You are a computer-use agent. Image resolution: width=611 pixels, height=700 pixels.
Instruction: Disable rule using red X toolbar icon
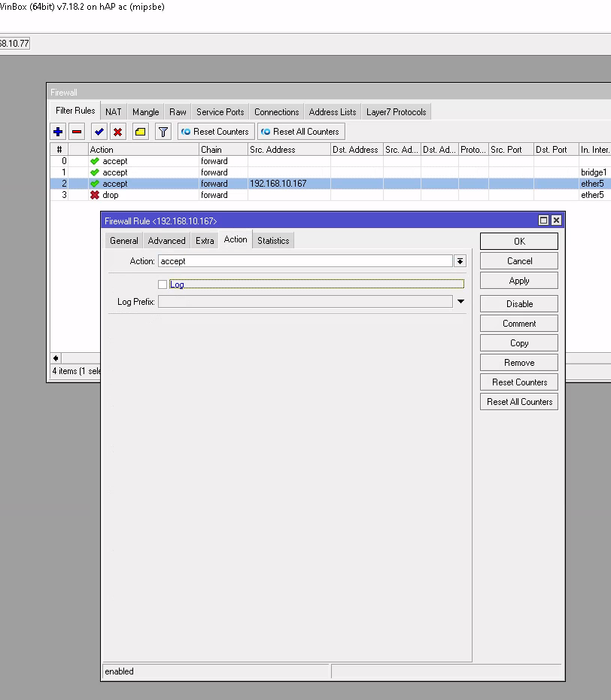point(118,132)
